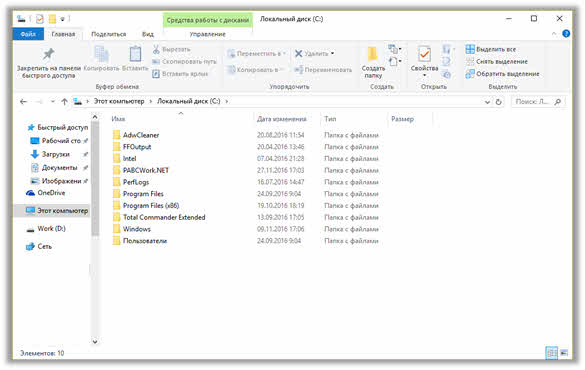Image resolution: width=585 pixels, height=370 pixels.
Task: Refresh the folder view
Action: pyautogui.click(x=498, y=102)
